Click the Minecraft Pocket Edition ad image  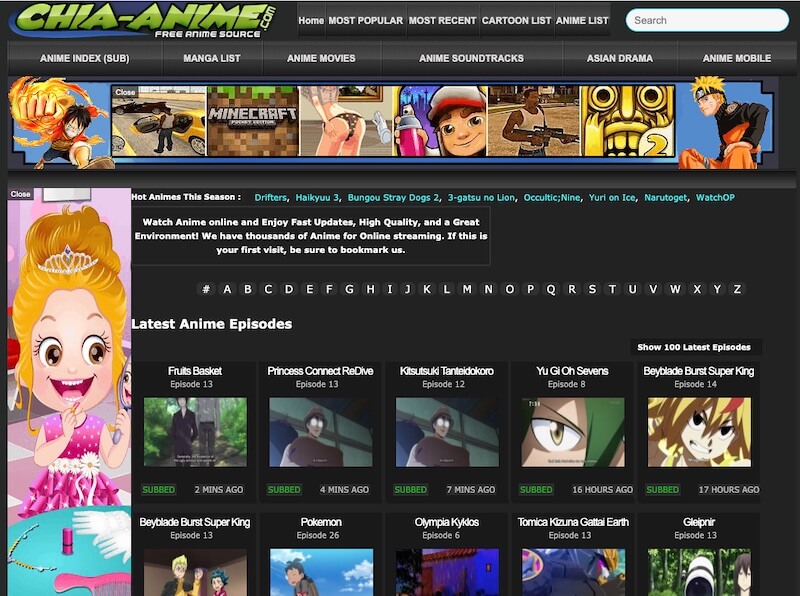(x=253, y=121)
